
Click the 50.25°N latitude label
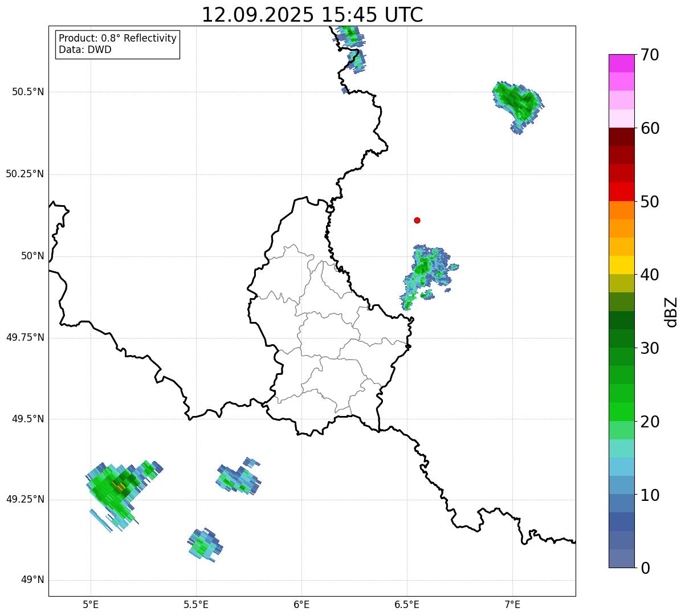pos(25,174)
